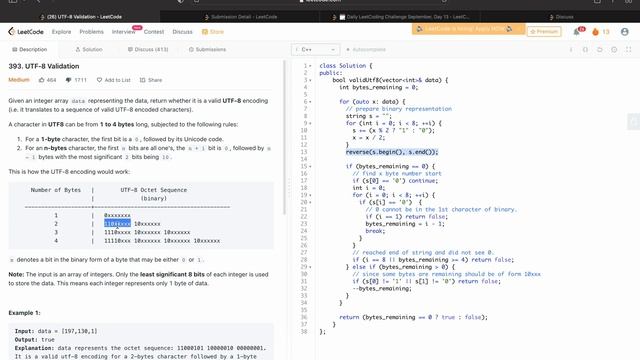Click the 'Example 1:' heading

pyautogui.click(x=24, y=313)
